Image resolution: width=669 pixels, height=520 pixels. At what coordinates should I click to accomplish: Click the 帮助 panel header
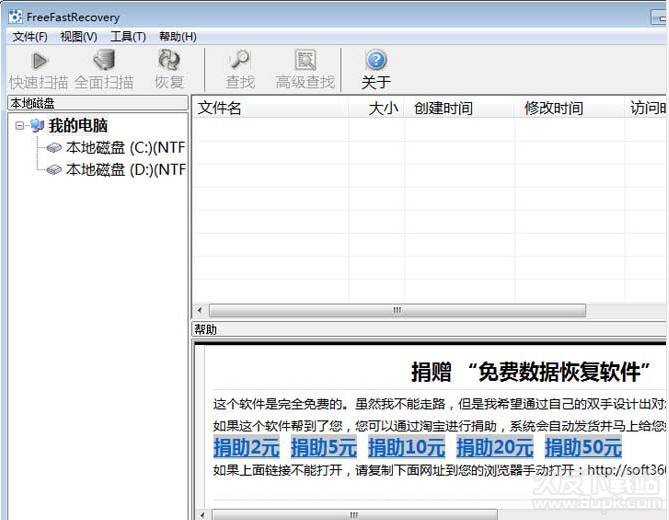point(429,329)
